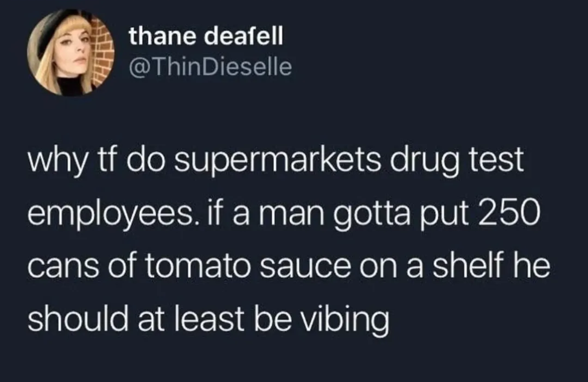The image size is (588, 382).
Task: Click the word "cans" starting third line
Action: pyautogui.click(x=63, y=268)
